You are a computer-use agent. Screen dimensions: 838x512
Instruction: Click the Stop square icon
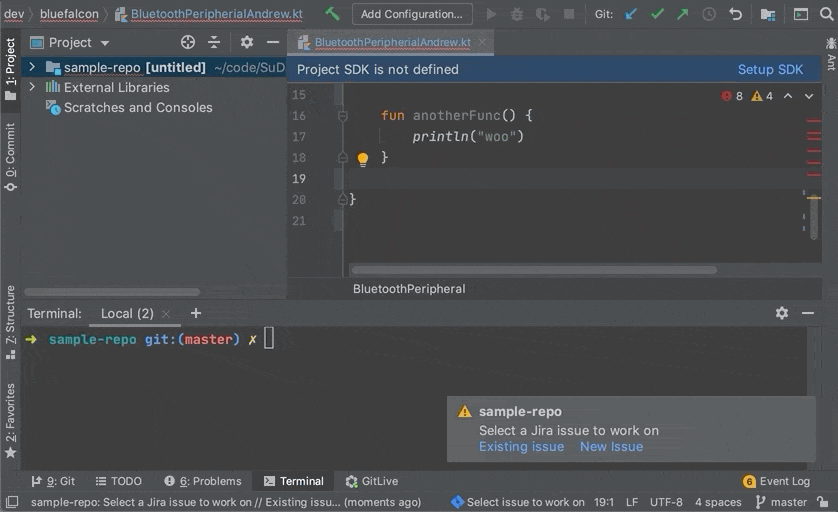coord(569,14)
